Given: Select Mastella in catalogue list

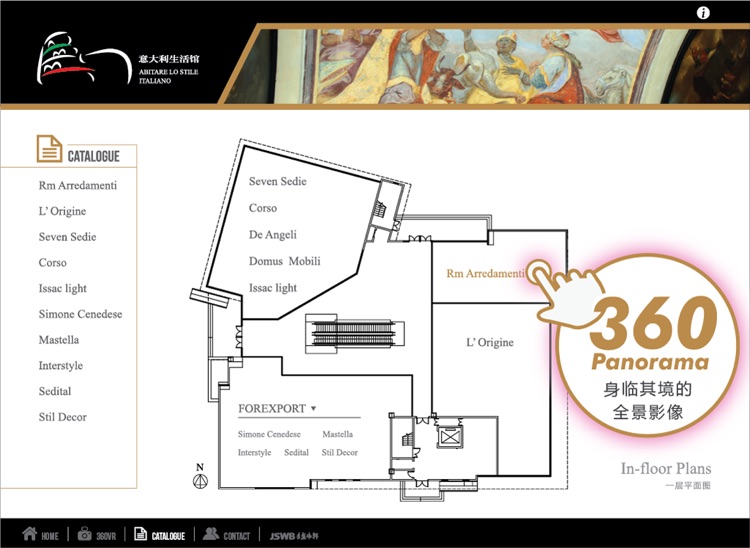Looking at the screenshot, I should coord(59,340).
